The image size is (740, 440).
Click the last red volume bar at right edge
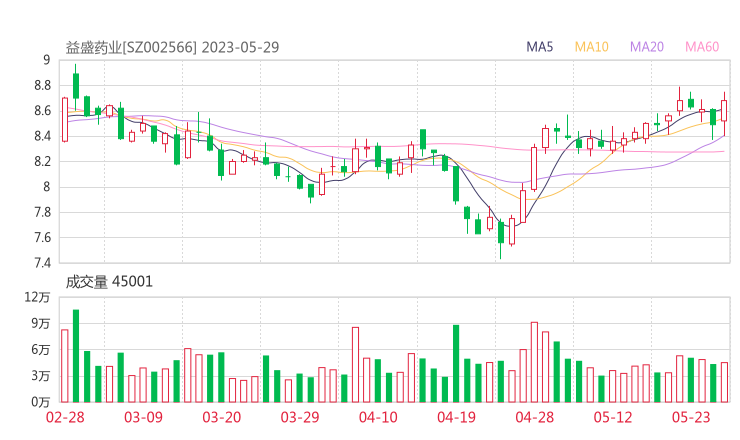[x=724, y=382]
